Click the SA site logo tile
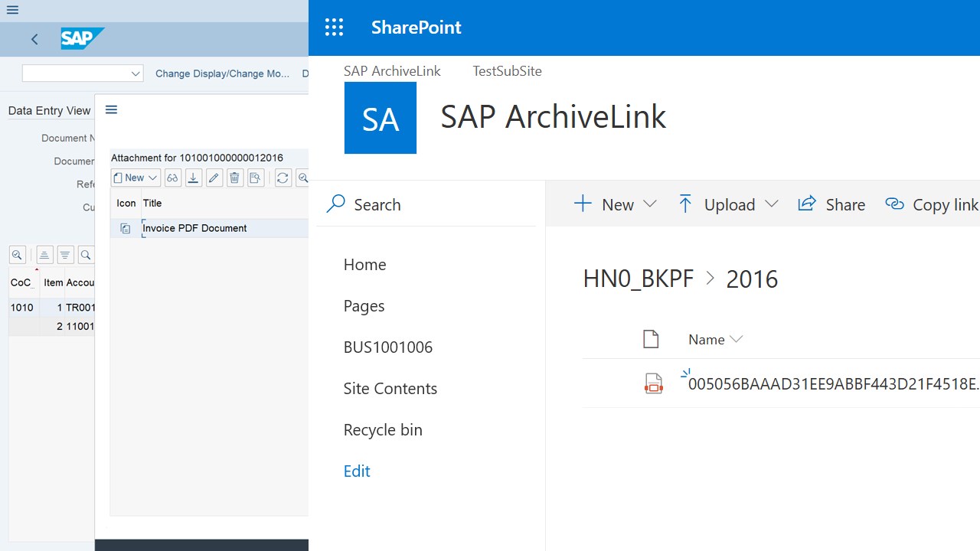The width and height of the screenshot is (980, 551). click(x=381, y=118)
